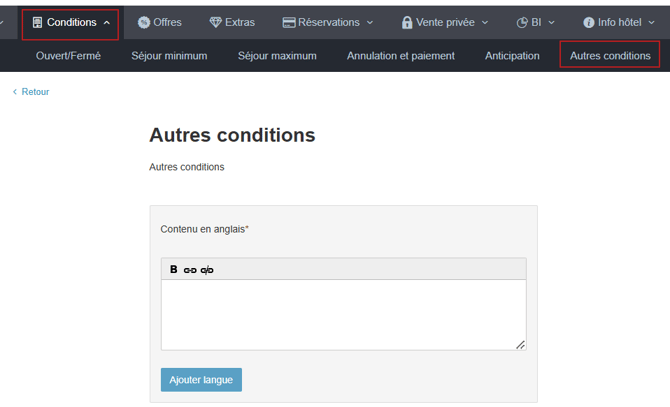Remove link with the unlink icon
Viewport: 670px width, 407px height.
pyautogui.click(x=207, y=270)
